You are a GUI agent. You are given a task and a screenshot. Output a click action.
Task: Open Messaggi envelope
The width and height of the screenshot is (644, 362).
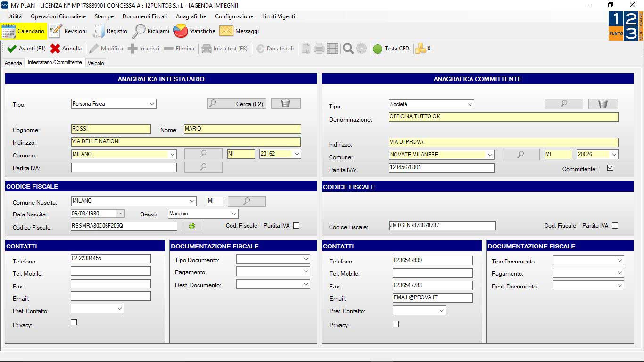pos(239,31)
